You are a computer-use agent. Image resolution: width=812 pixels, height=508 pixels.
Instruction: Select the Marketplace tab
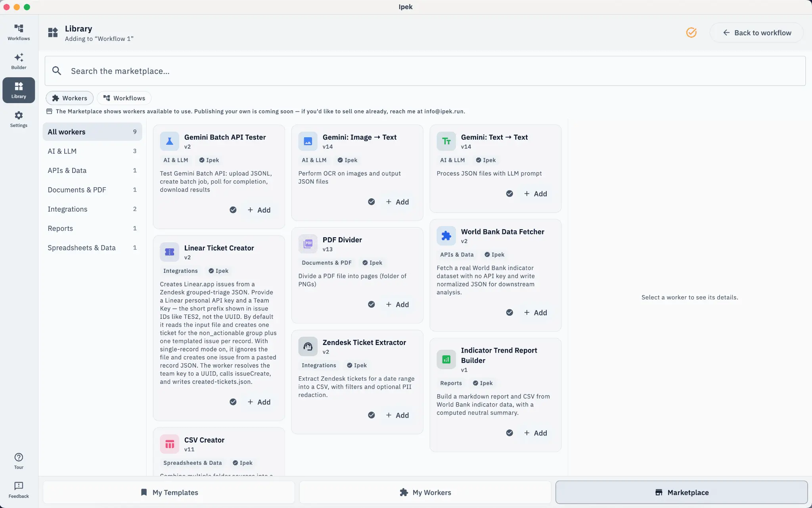(682, 492)
